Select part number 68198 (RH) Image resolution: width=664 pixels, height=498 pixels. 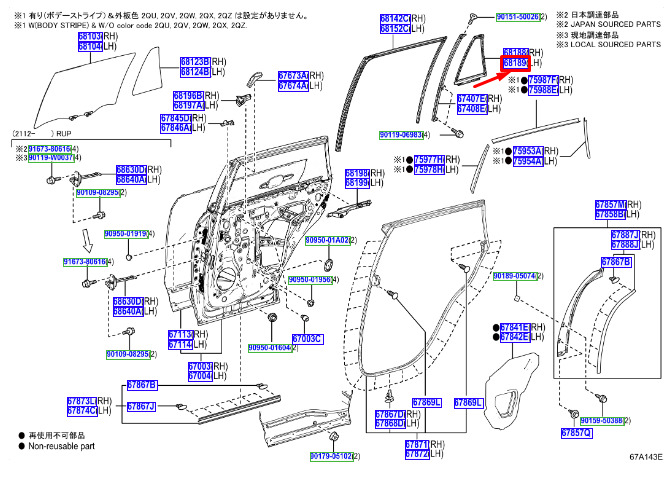click(357, 173)
